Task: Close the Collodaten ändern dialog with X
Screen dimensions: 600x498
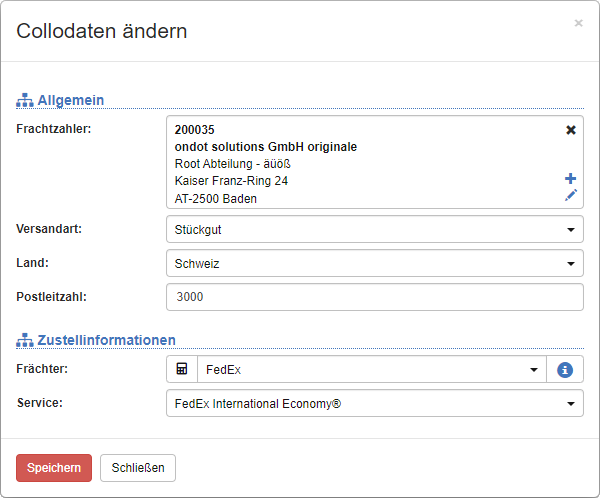Action: (578, 23)
